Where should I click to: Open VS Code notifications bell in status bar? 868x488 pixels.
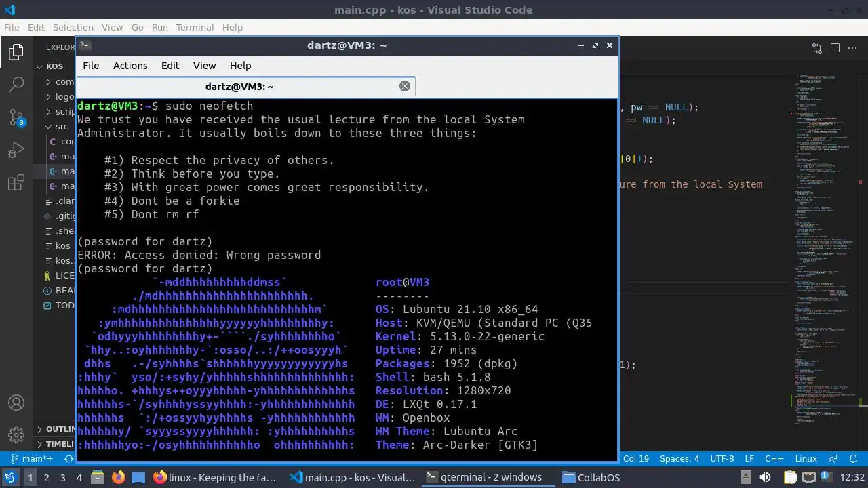854,459
